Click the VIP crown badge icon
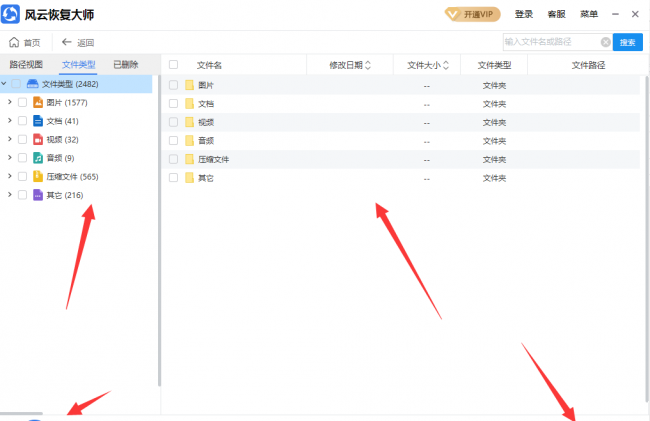 [452, 15]
